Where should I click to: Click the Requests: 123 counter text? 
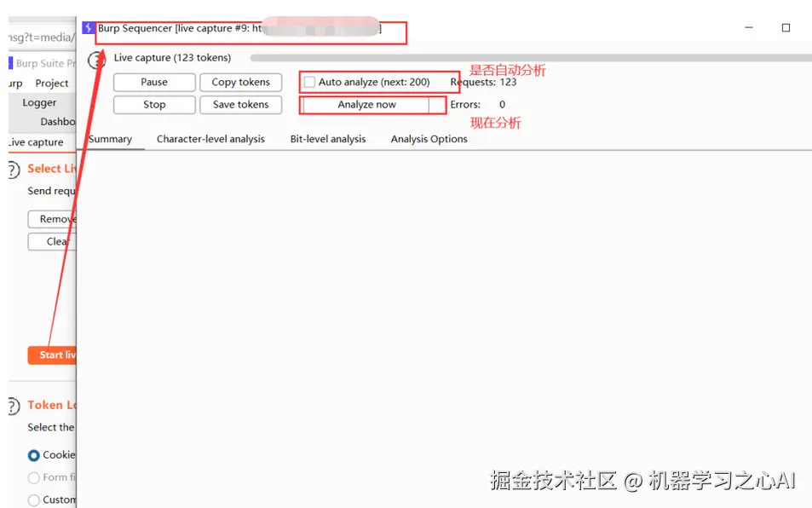point(483,83)
